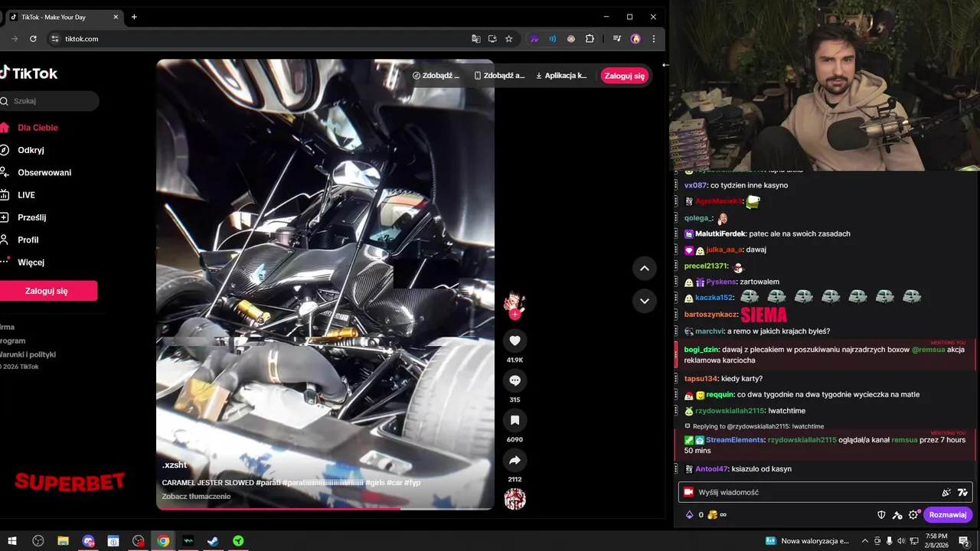Open the Warunki i polityki footer link
Screen dimensions: 980x551
[28, 354]
